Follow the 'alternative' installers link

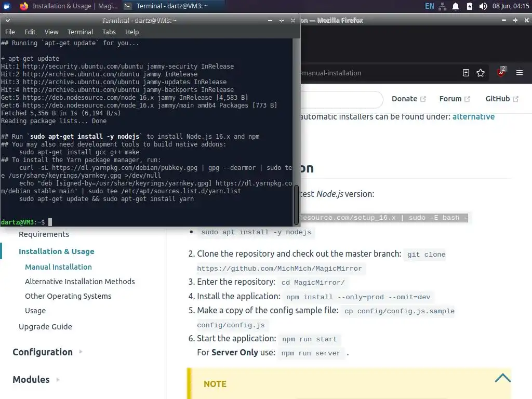pyautogui.click(x=473, y=117)
